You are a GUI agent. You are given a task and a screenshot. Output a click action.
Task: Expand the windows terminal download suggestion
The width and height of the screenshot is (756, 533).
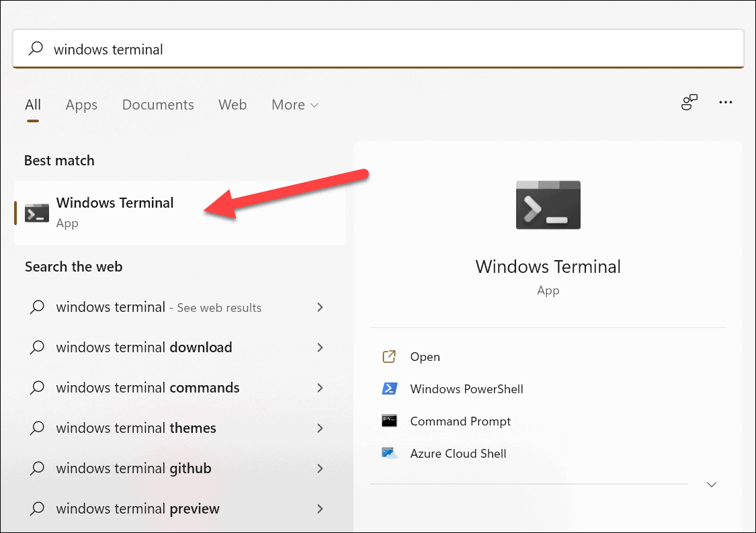[x=321, y=347]
